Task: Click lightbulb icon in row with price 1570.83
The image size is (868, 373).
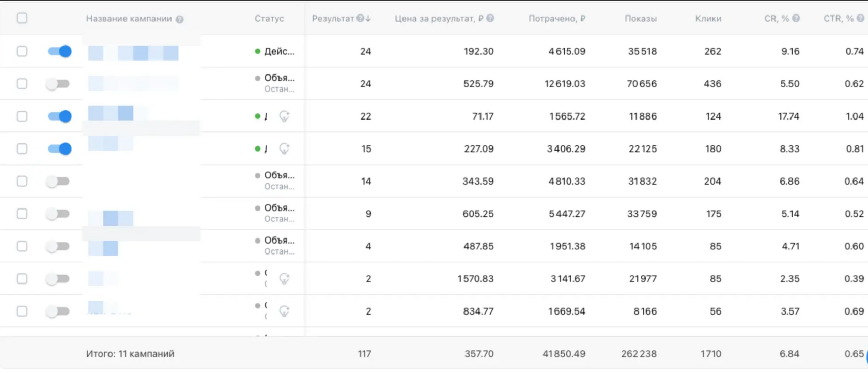Action: click(284, 279)
